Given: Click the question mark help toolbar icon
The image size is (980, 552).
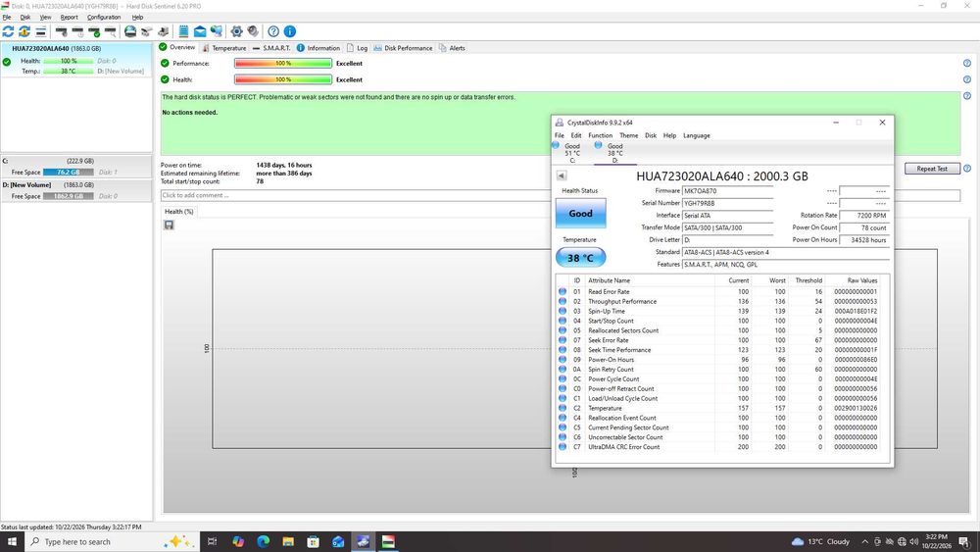Looking at the screenshot, I should (x=273, y=31).
